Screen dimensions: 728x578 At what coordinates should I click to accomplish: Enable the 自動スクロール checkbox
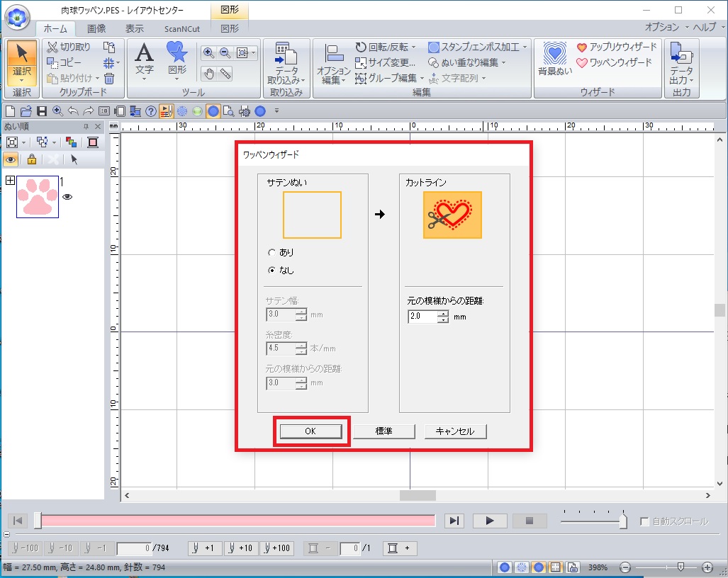point(644,521)
